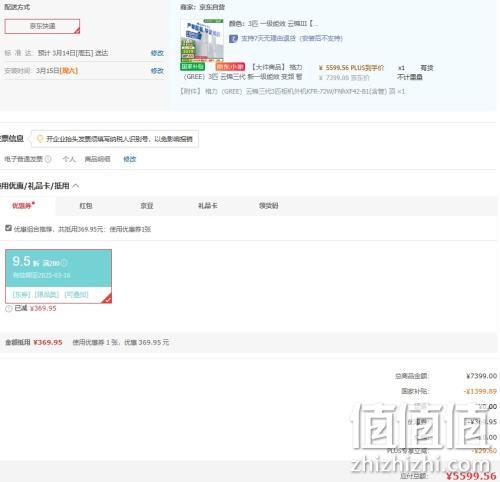Toggle the 优惠组合推荐 checkbox

coord(8,228)
